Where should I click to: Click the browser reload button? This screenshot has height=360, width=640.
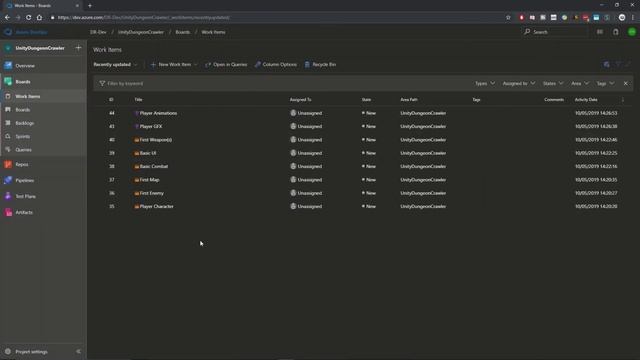click(29, 18)
